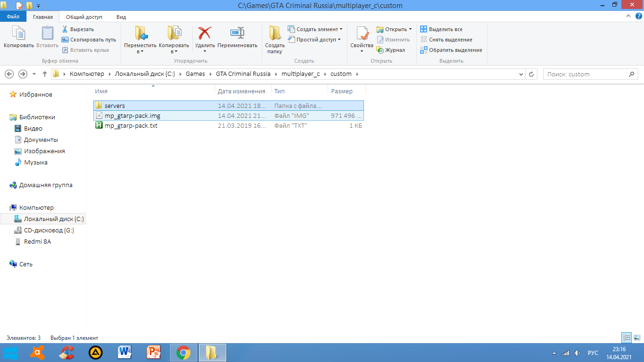This screenshot has width=644, height=362.
Task: Collapse the ribbon with the chevron
Action: point(628,16)
